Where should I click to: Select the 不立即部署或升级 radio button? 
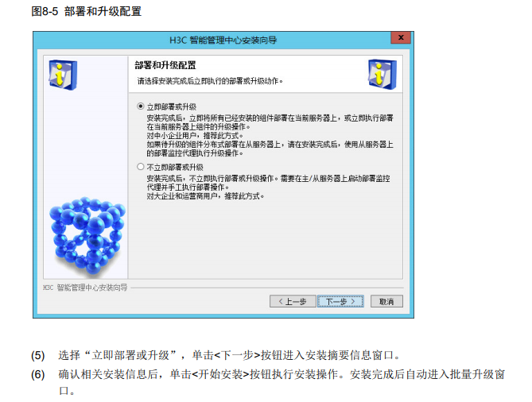[x=141, y=167]
